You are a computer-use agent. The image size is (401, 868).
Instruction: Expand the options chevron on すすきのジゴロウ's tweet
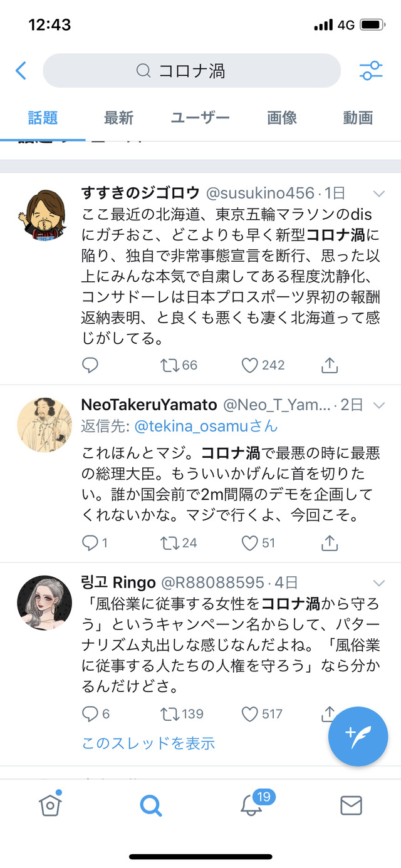(378, 194)
